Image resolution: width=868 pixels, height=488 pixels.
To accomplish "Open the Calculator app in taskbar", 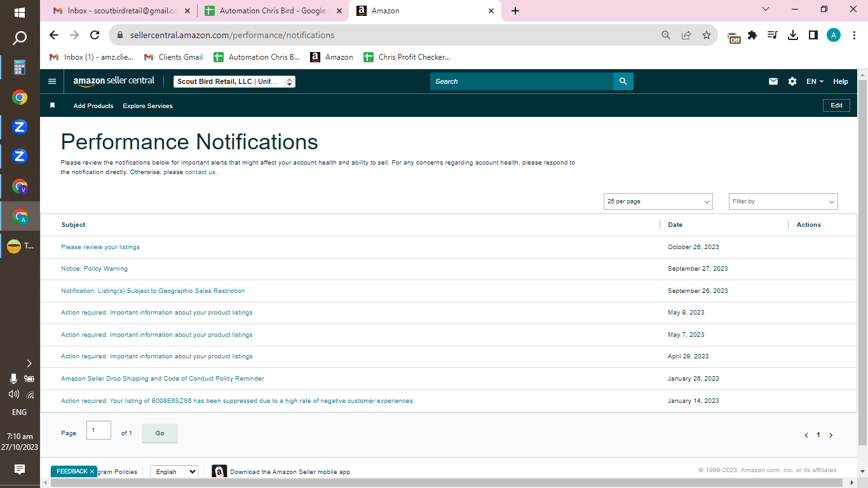I will tap(20, 67).
